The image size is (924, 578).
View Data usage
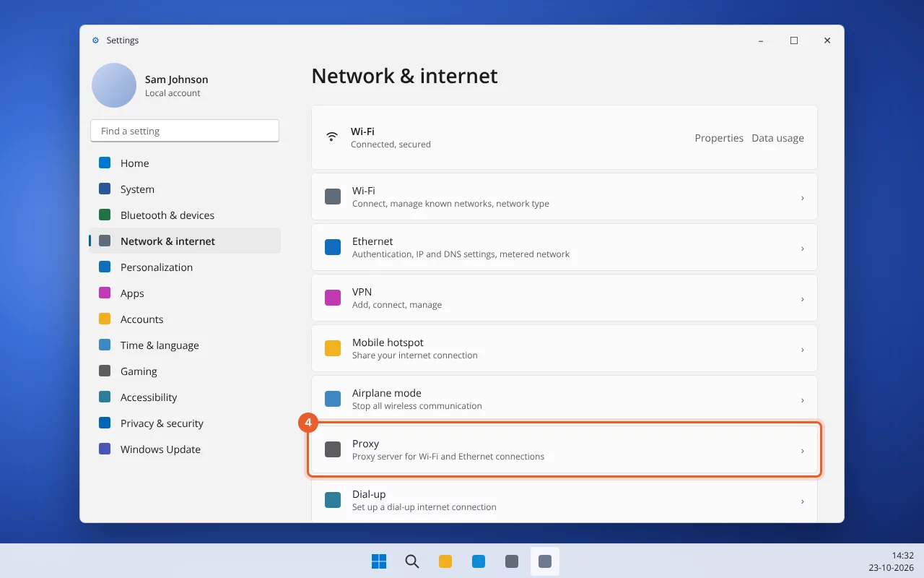click(x=777, y=138)
